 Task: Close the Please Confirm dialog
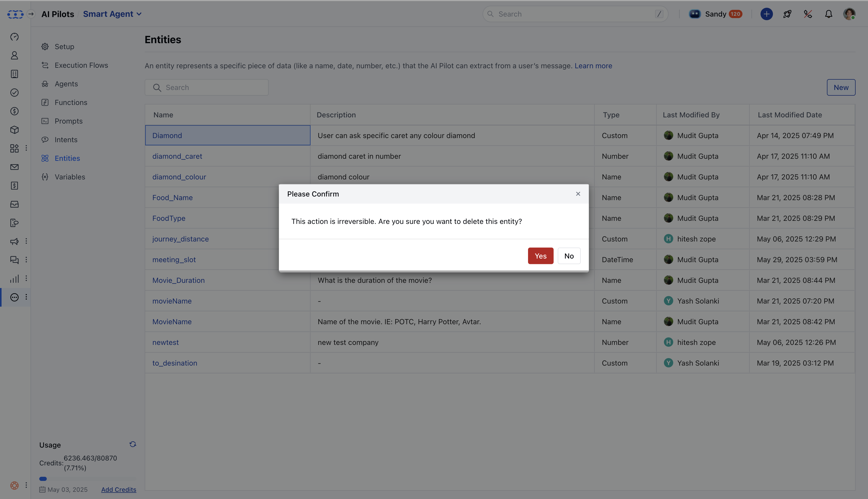578,194
